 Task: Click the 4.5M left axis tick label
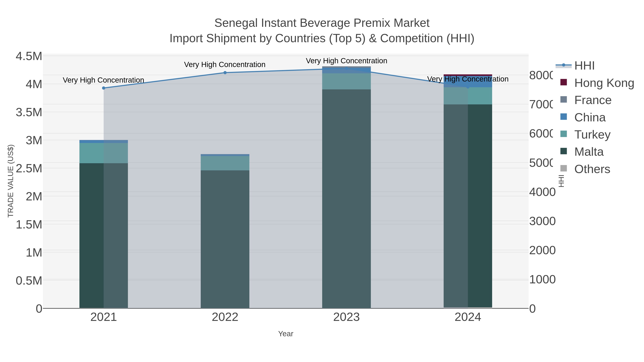[x=29, y=56]
